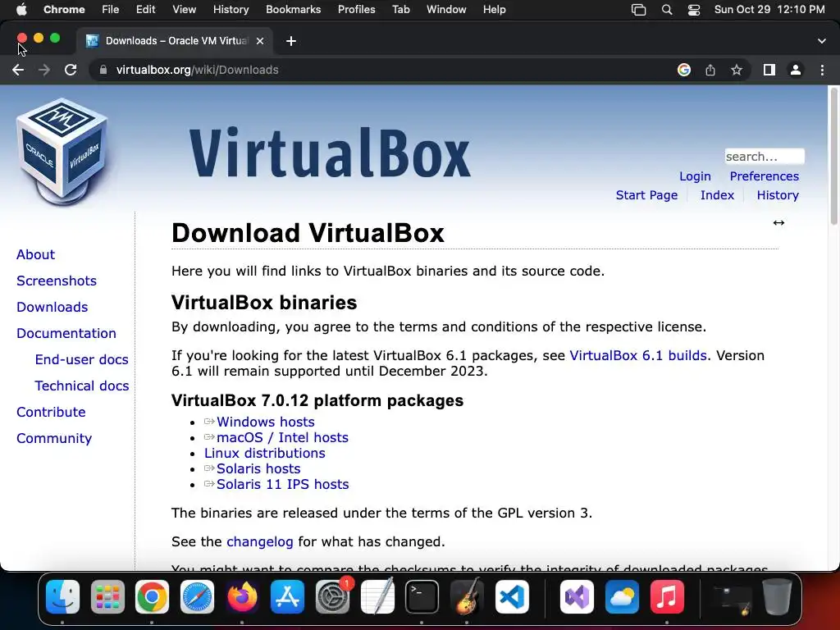Open the File menu
This screenshot has width=840, height=630.
pyautogui.click(x=111, y=10)
